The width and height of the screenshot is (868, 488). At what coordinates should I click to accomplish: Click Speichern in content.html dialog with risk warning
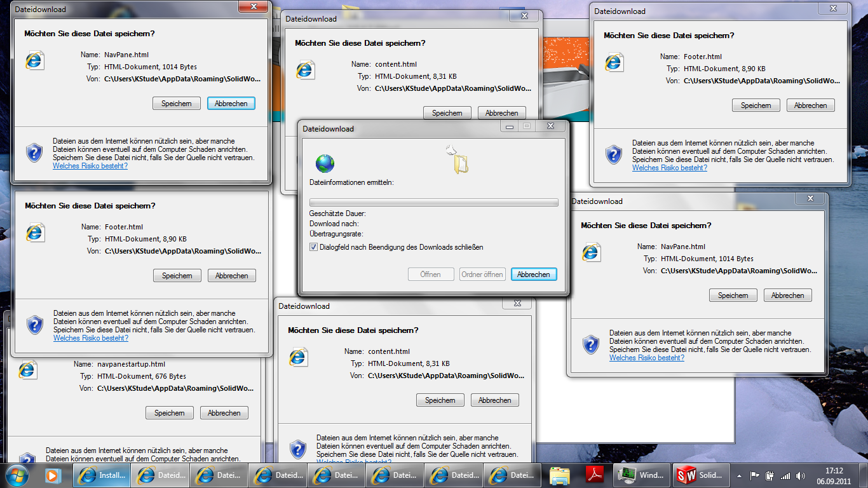pyautogui.click(x=440, y=400)
